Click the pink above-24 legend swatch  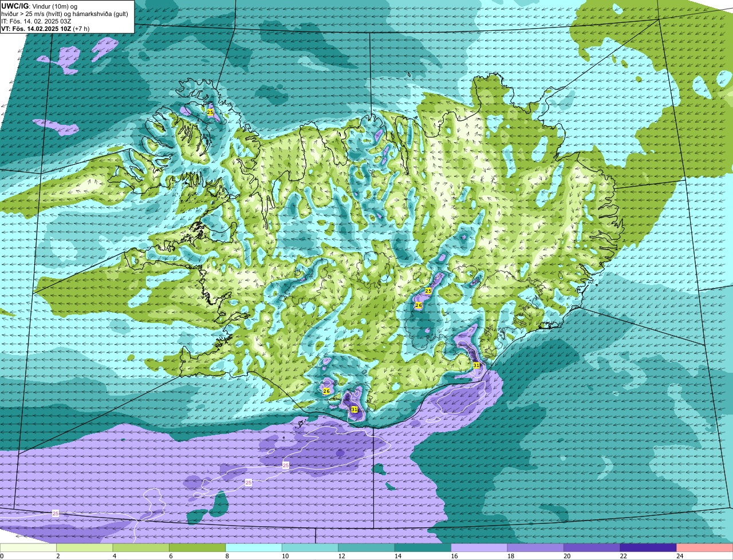click(705, 547)
